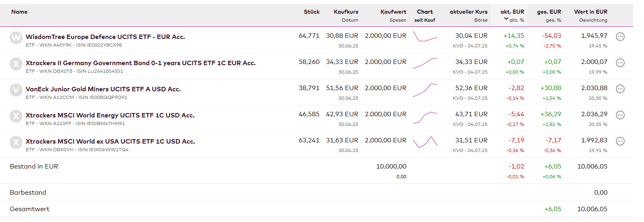Open WisdomTree Europe Defence UCITS ETF link
Image resolution: width=644 pixels, height=222 pixels.
pos(105,37)
